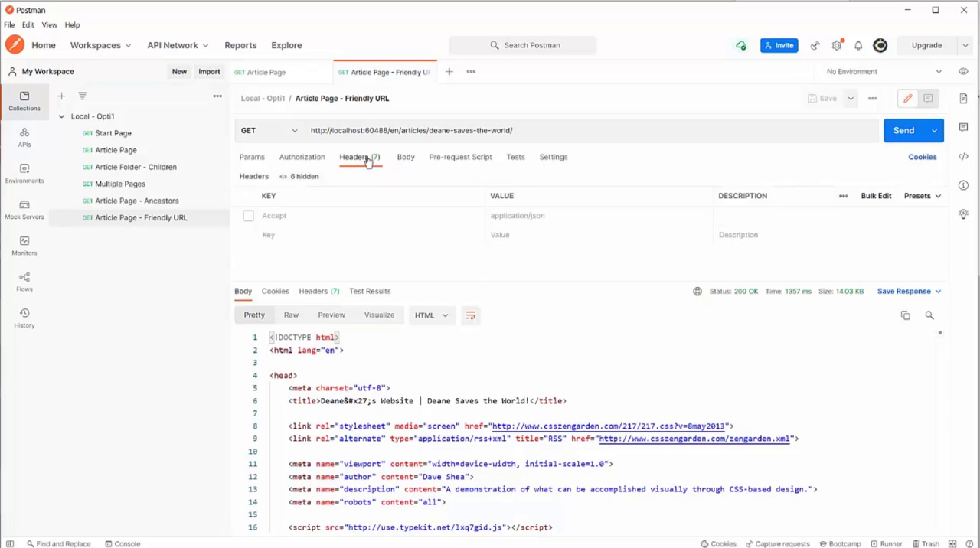This screenshot has height=548, width=980.
Task: Open the Monitors sidebar panel
Action: (x=24, y=245)
